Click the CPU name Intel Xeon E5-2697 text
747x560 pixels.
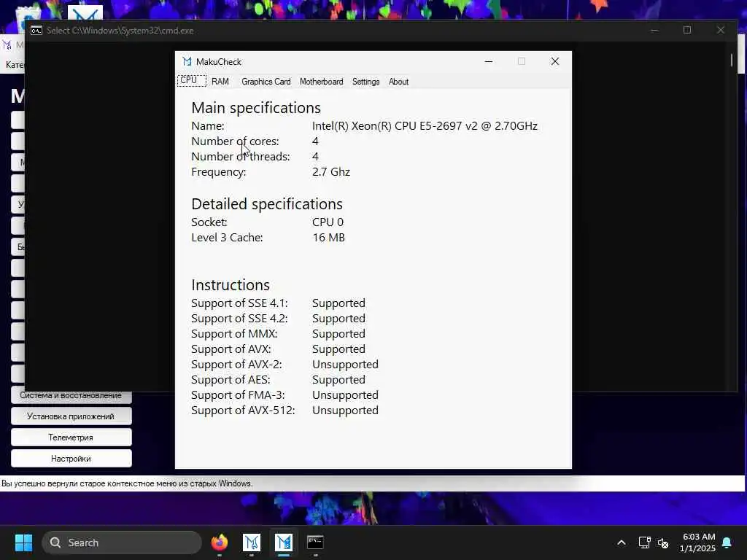pyautogui.click(x=425, y=126)
